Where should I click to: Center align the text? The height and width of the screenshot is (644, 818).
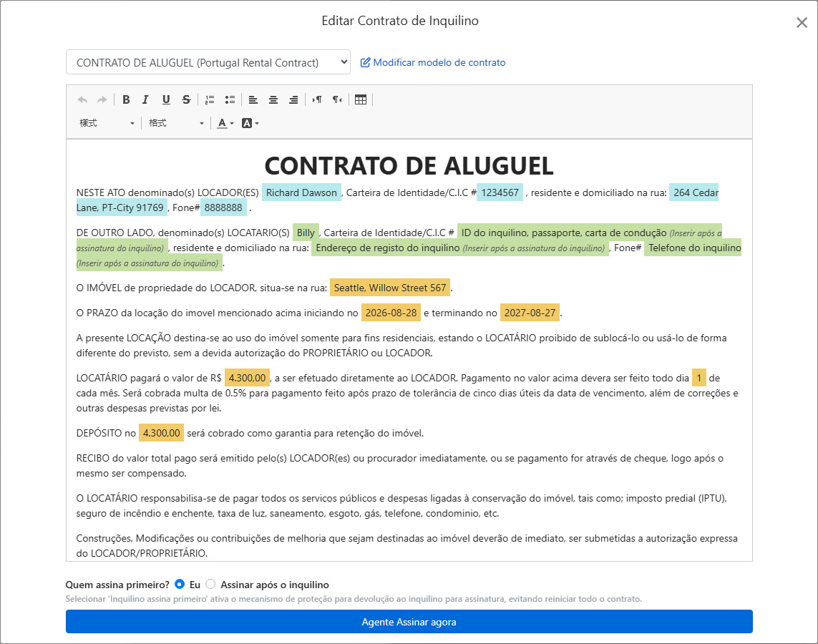tap(273, 99)
